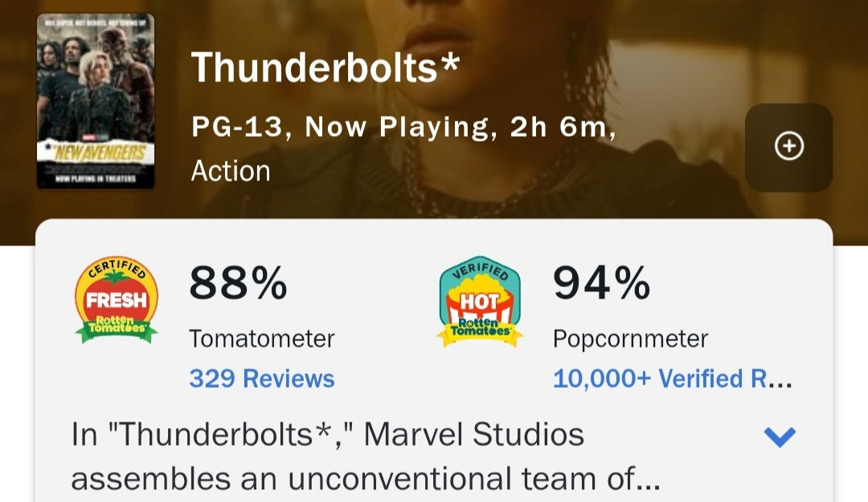Tap the truncated 'assembles an unconventional team' line

point(366,479)
